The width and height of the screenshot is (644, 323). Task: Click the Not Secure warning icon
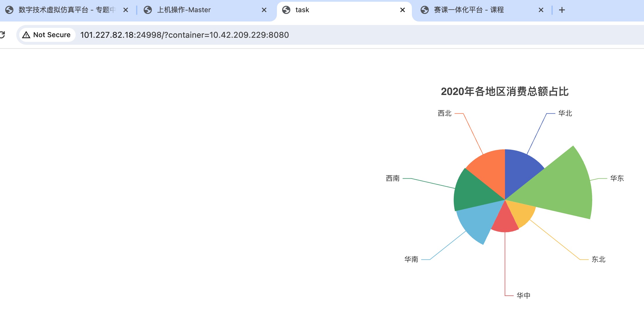pyautogui.click(x=26, y=35)
